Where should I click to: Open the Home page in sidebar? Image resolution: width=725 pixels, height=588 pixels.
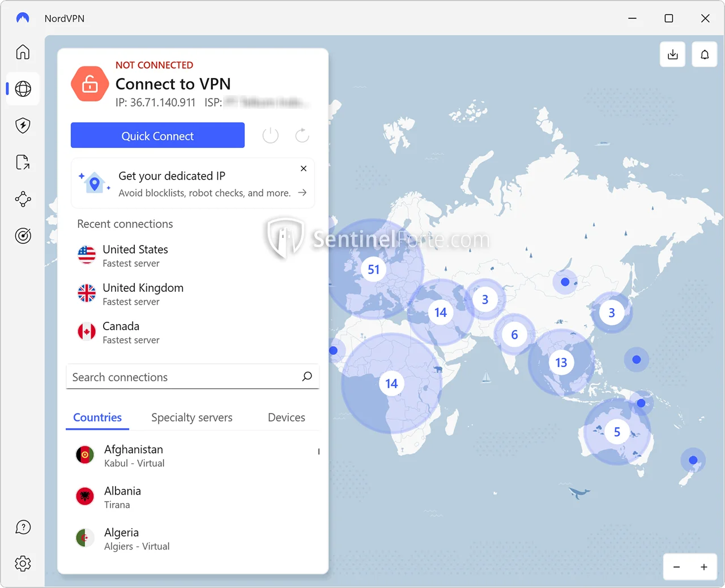pos(23,52)
